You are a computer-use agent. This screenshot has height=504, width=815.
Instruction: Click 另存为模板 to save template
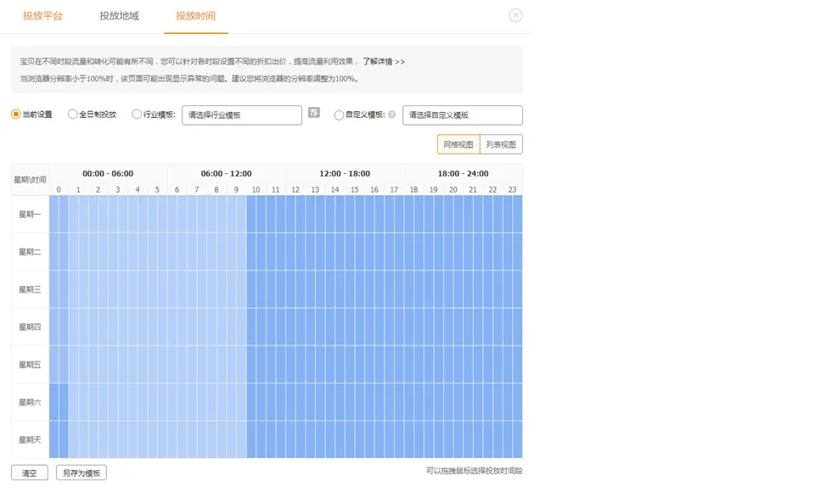pos(81,473)
